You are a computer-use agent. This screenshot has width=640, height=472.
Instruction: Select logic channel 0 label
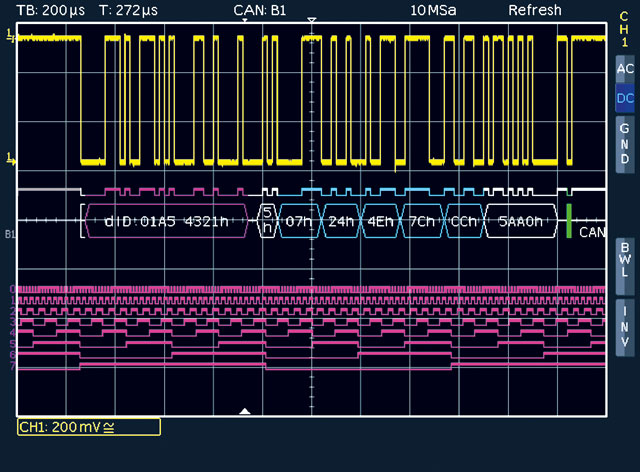click(13, 289)
